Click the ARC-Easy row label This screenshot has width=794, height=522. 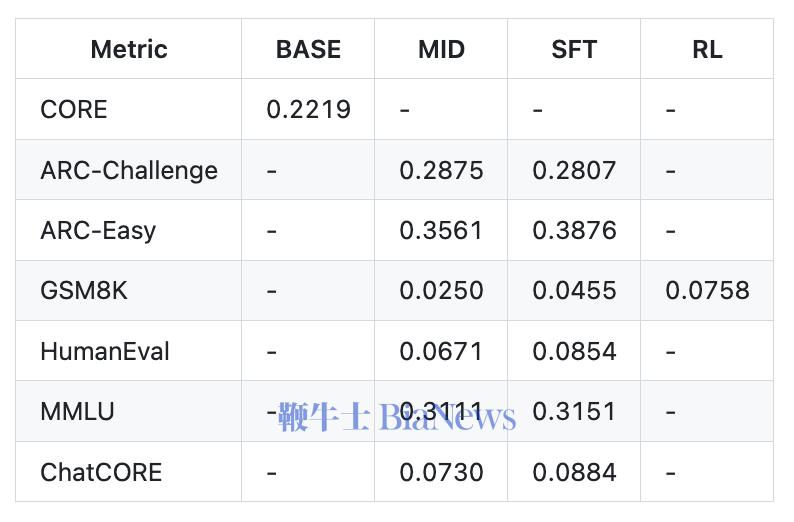(x=98, y=230)
